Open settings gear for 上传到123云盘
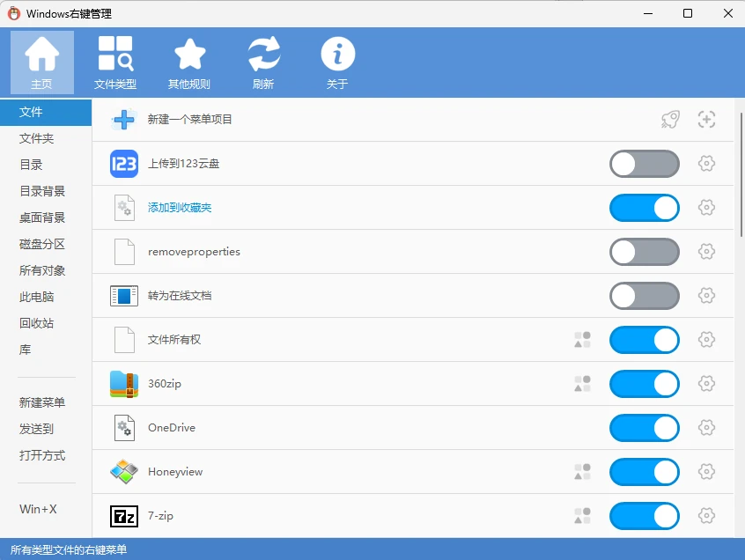Screen dimensions: 745x560 click(706, 164)
